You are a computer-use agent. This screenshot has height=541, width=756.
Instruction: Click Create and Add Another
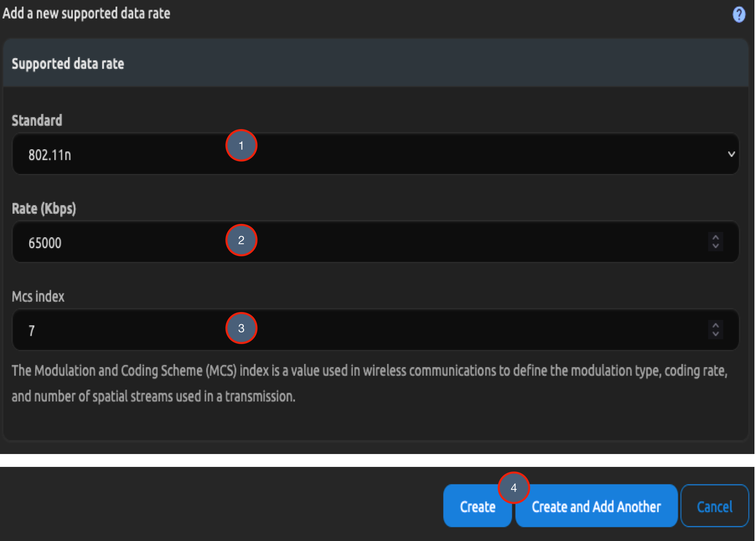pyautogui.click(x=596, y=506)
